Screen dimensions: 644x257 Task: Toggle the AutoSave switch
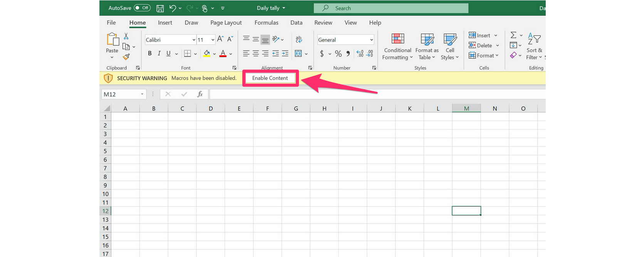142,8
